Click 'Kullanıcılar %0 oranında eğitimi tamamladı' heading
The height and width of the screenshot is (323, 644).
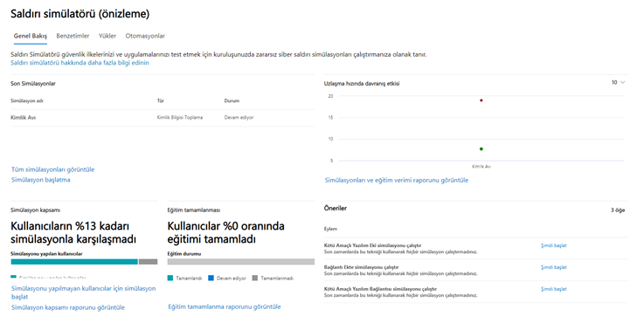pos(226,232)
